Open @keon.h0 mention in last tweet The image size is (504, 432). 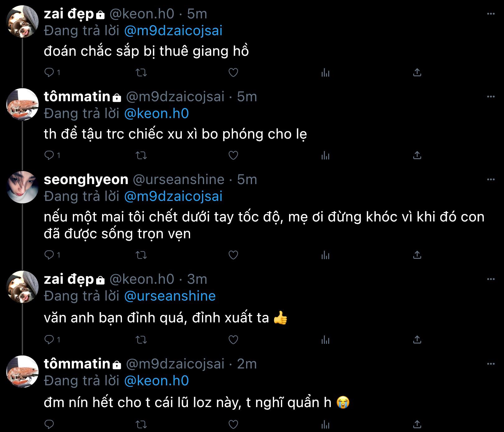tap(156, 381)
